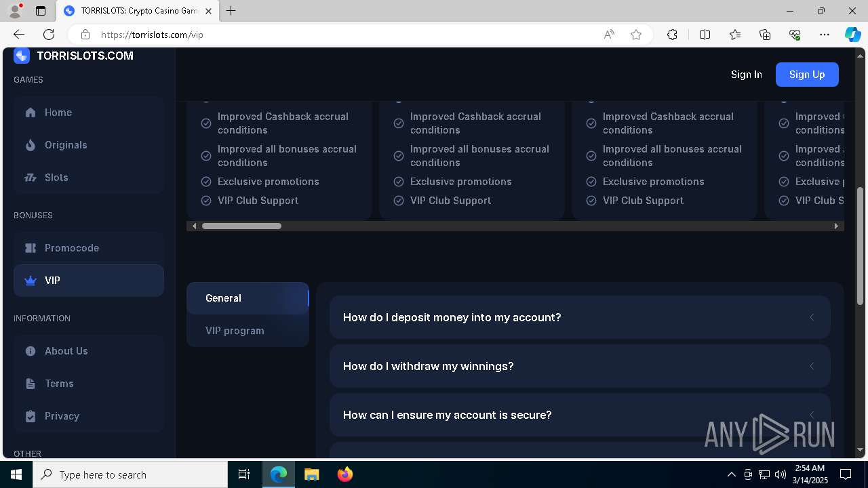
Task: Open Settings and more ellipsis menu
Action: click(x=825, y=35)
